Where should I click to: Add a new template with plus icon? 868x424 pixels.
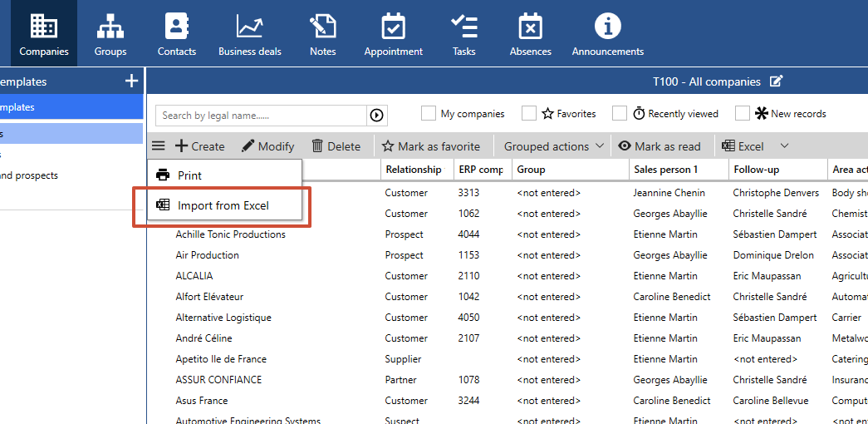pos(131,81)
